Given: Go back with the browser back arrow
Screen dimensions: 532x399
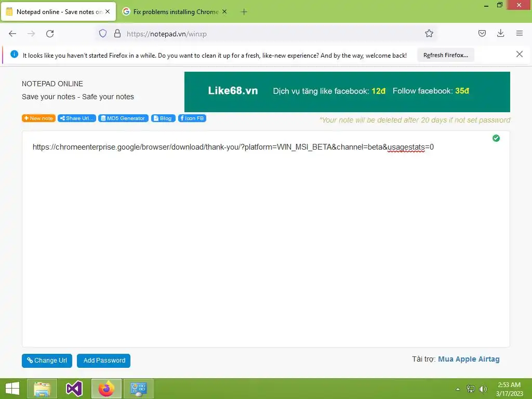Looking at the screenshot, I should pyautogui.click(x=12, y=34).
